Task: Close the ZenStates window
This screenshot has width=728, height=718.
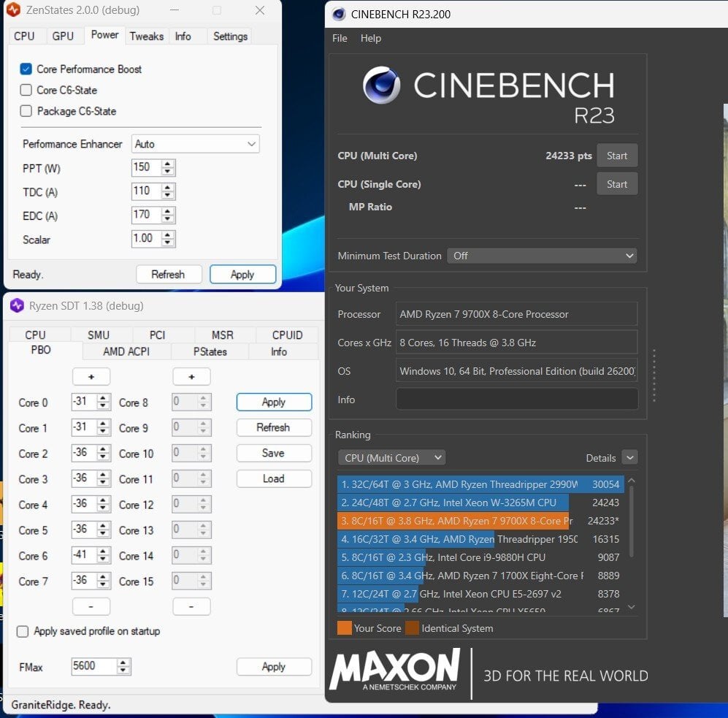Action: pyautogui.click(x=260, y=9)
